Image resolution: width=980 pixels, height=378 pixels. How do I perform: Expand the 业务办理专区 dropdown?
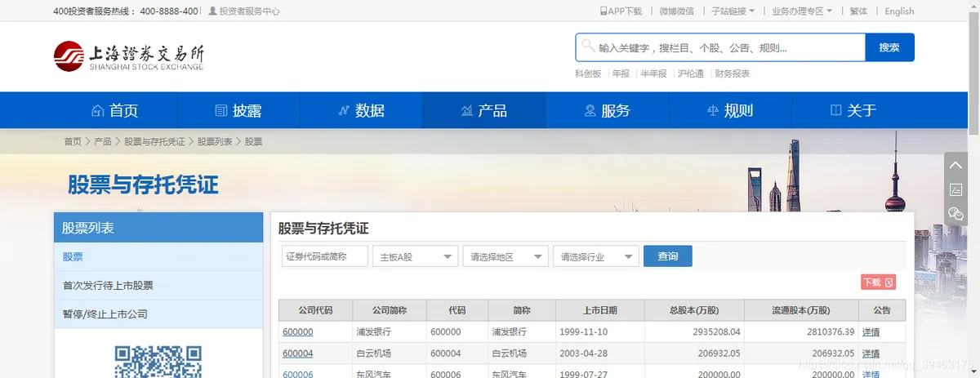click(802, 11)
